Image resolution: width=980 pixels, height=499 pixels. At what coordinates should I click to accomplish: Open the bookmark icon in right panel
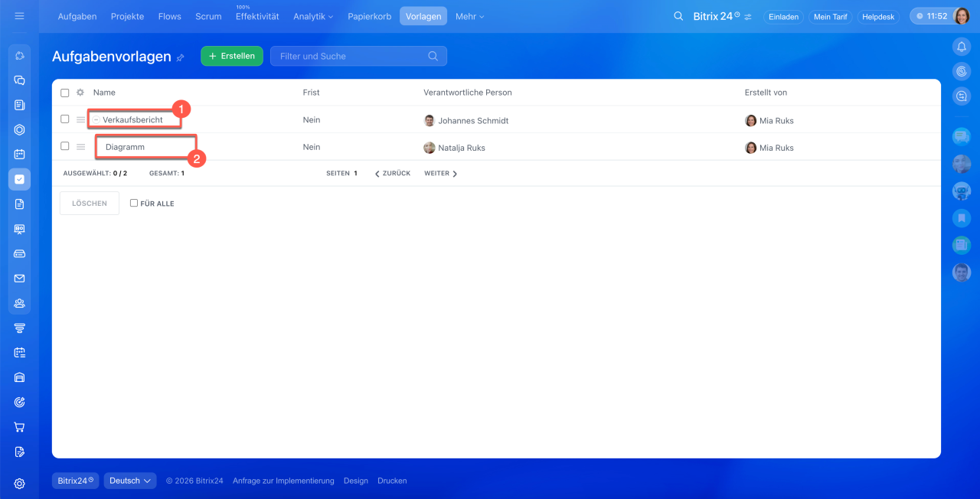point(962,218)
